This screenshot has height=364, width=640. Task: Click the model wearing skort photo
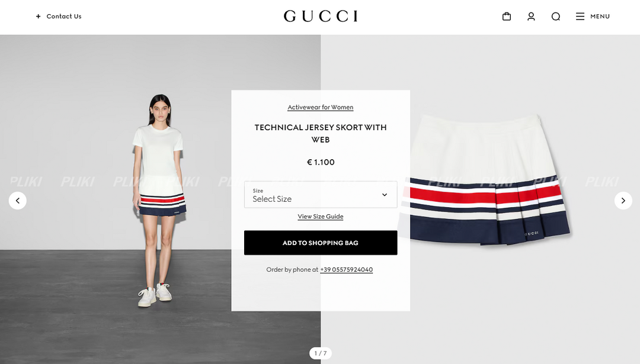pyautogui.click(x=159, y=201)
